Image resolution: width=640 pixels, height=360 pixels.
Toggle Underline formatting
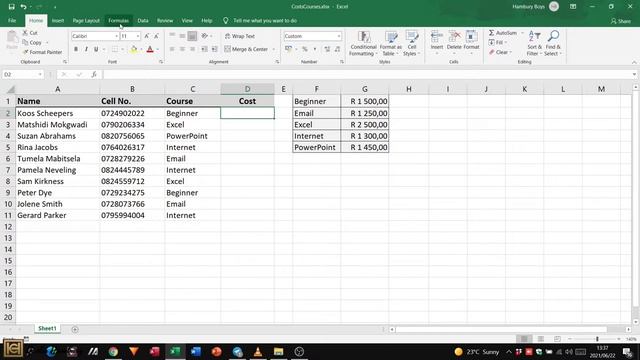pos(96,49)
